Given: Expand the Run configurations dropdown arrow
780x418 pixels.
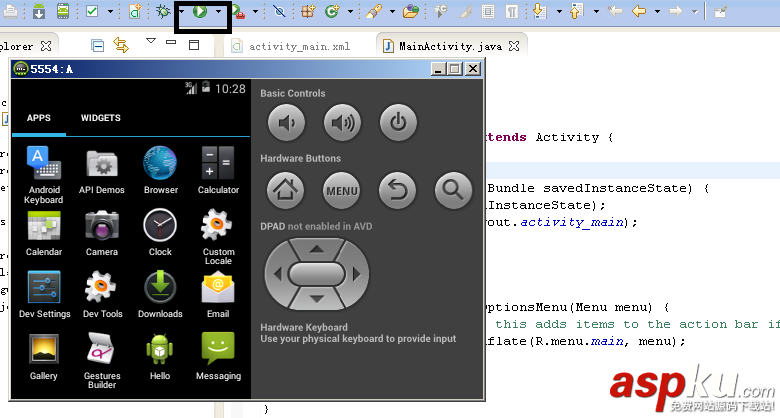Looking at the screenshot, I should (x=219, y=11).
